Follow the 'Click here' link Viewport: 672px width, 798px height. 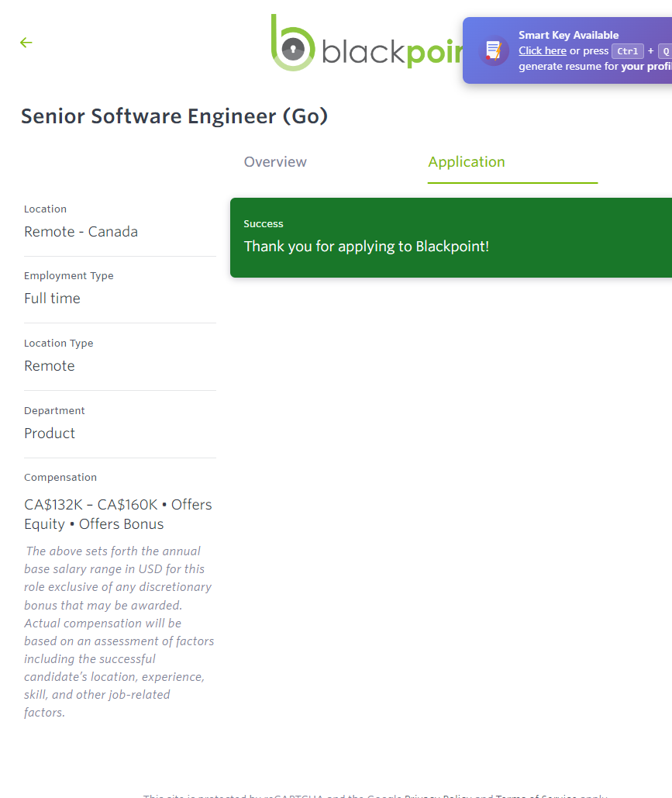tap(542, 51)
